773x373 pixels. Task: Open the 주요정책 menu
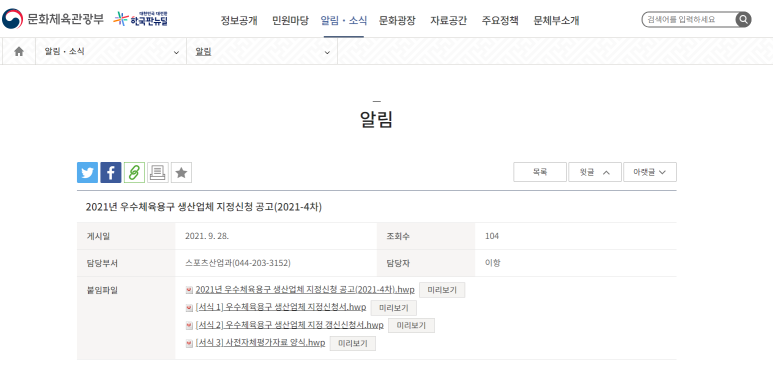tap(500, 21)
